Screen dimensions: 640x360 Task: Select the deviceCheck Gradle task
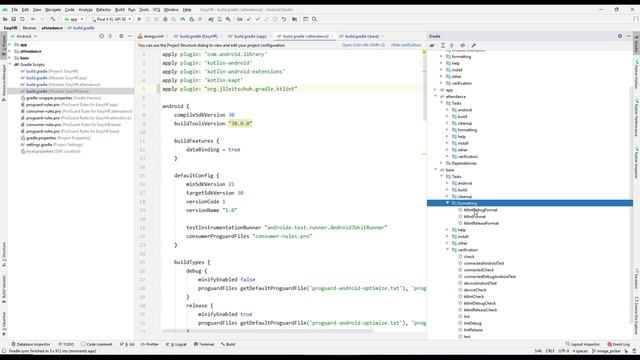[x=475, y=290]
